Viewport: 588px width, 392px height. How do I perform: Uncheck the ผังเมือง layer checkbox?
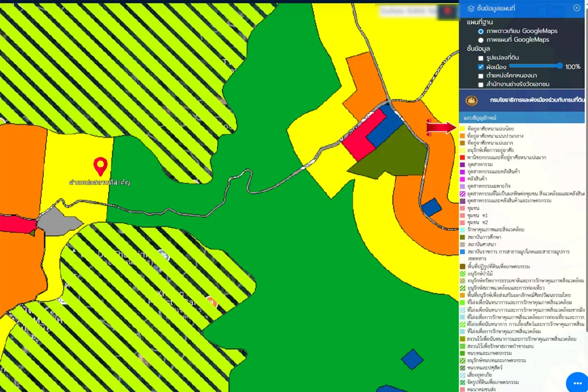tap(481, 67)
